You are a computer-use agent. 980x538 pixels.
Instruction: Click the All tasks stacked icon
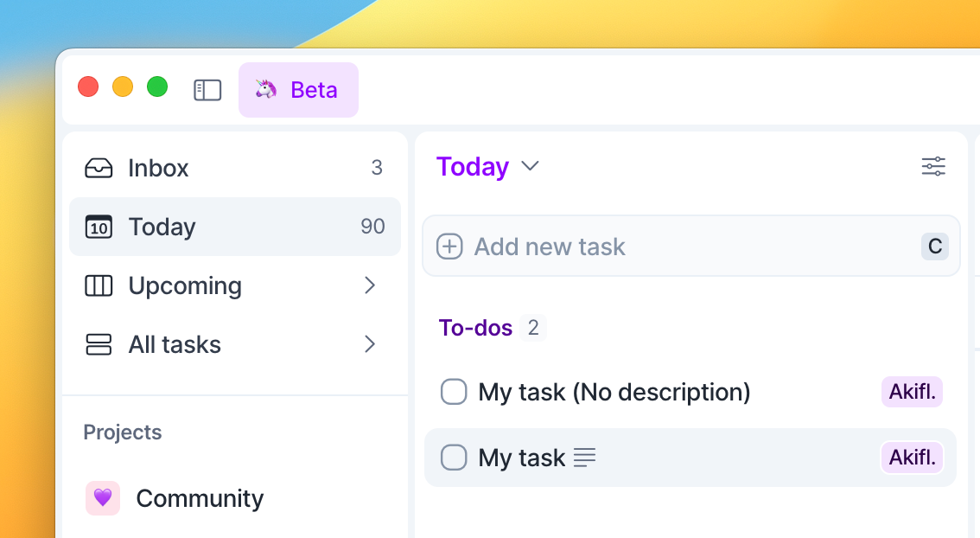[x=99, y=344]
